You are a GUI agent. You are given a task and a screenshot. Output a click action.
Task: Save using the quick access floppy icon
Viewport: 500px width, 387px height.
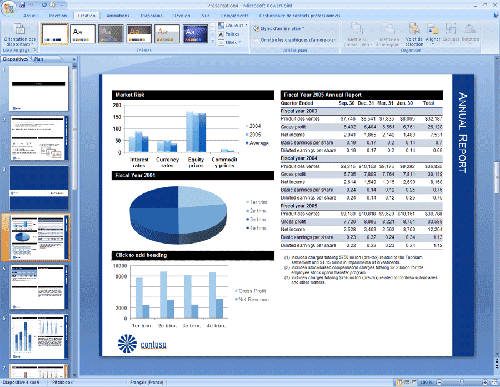[23, 5]
